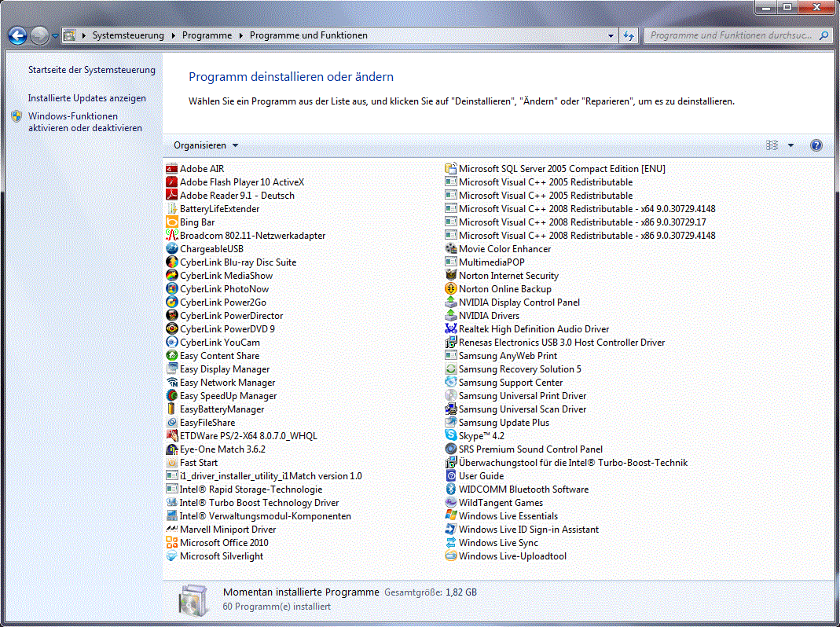Click the Systemsteuerung breadcrumb

128,35
